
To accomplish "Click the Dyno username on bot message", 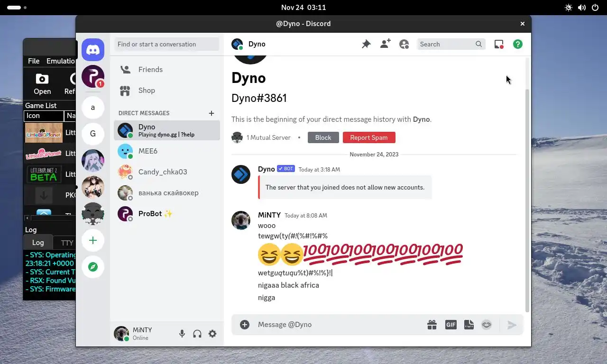I will coord(266,169).
